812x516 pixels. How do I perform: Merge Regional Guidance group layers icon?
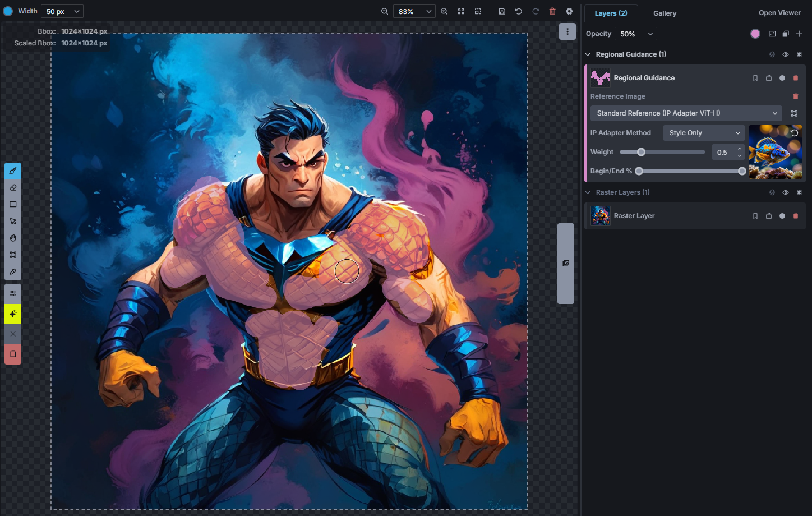tap(772, 54)
